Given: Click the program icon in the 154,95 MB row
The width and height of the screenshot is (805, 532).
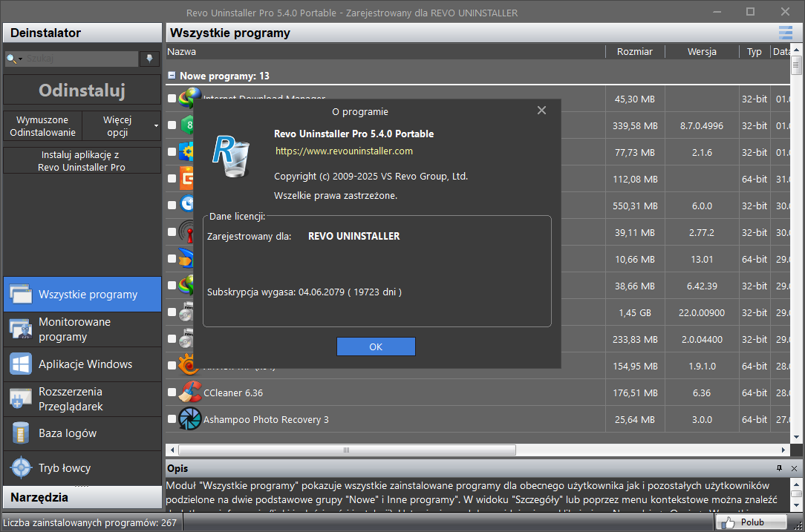Looking at the screenshot, I should (x=187, y=365).
